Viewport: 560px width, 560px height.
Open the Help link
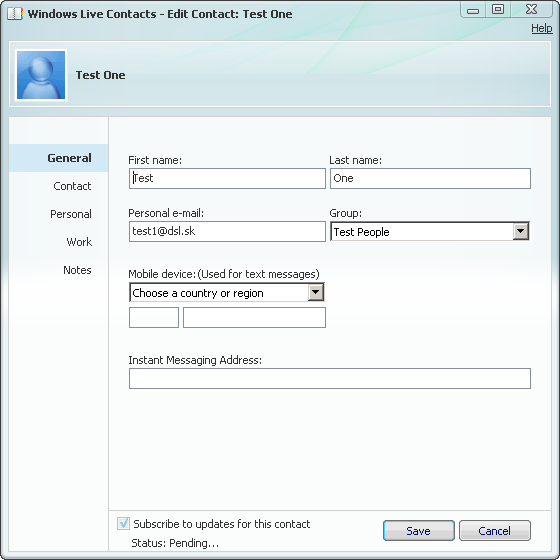(541, 28)
